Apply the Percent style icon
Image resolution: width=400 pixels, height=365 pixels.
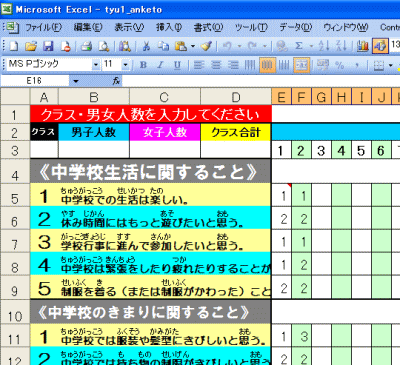click(340, 65)
